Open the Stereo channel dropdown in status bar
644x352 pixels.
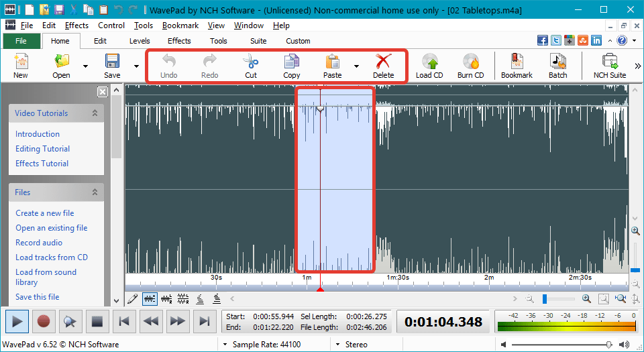pyautogui.click(x=337, y=344)
